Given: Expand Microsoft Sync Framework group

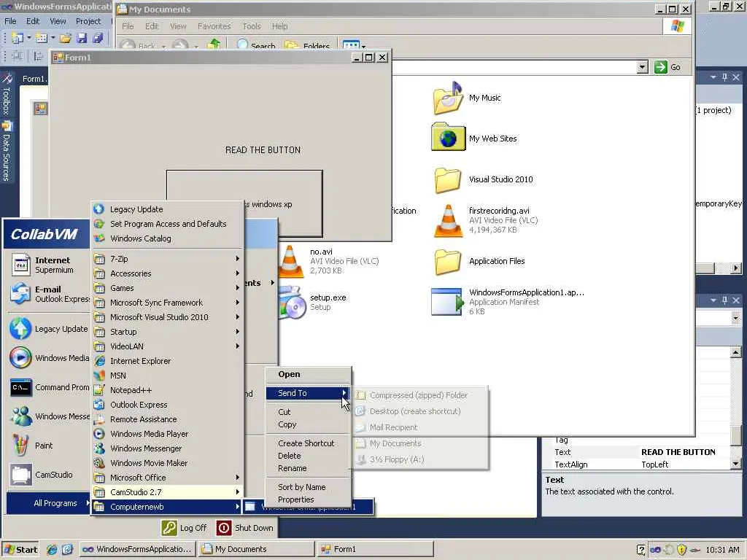Looking at the screenshot, I should coord(167,303).
